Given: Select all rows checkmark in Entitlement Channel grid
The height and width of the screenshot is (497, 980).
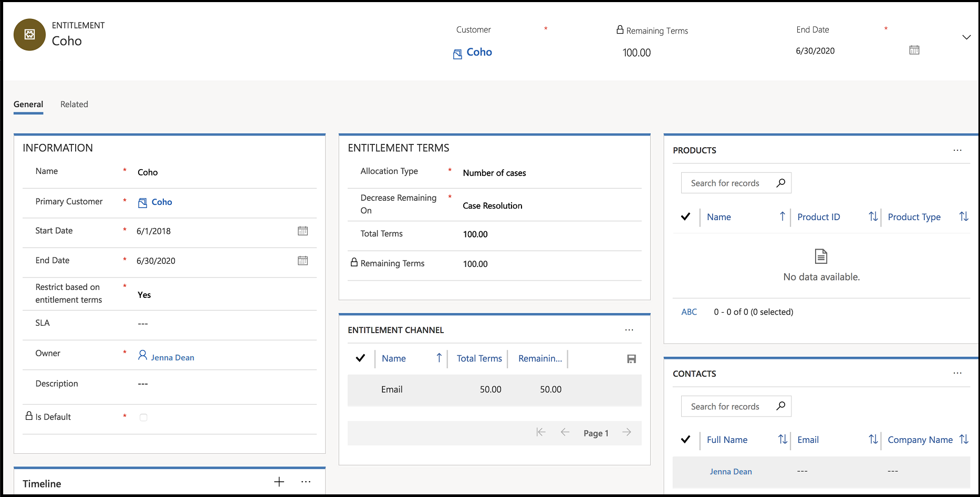Looking at the screenshot, I should click(360, 358).
